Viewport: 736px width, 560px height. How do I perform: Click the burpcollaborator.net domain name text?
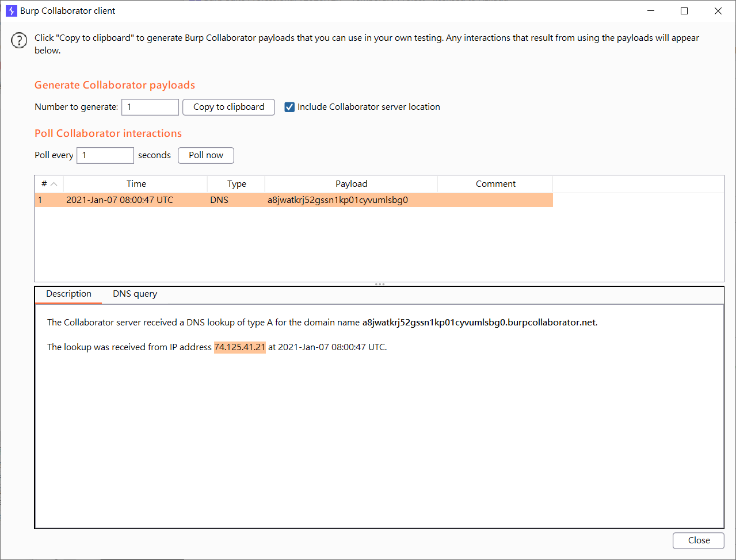point(479,323)
